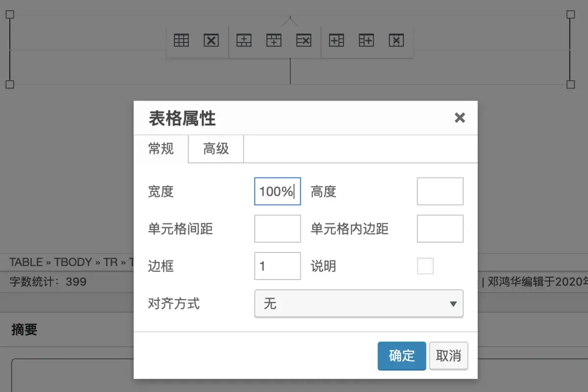The width and height of the screenshot is (588, 392).
Task: Focus the 宽度 input showing 100%
Action: click(277, 191)
